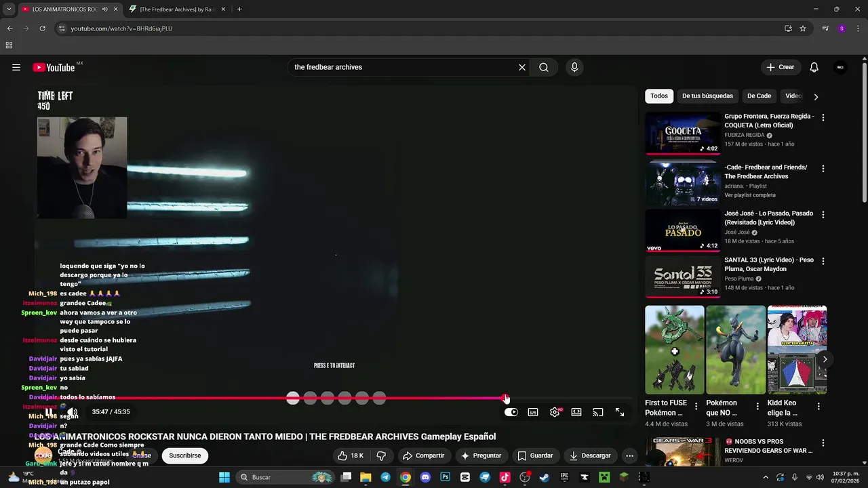Screen dimensions: 868x488
Task: Open the Windows Start menu
Action: [224, 477]
